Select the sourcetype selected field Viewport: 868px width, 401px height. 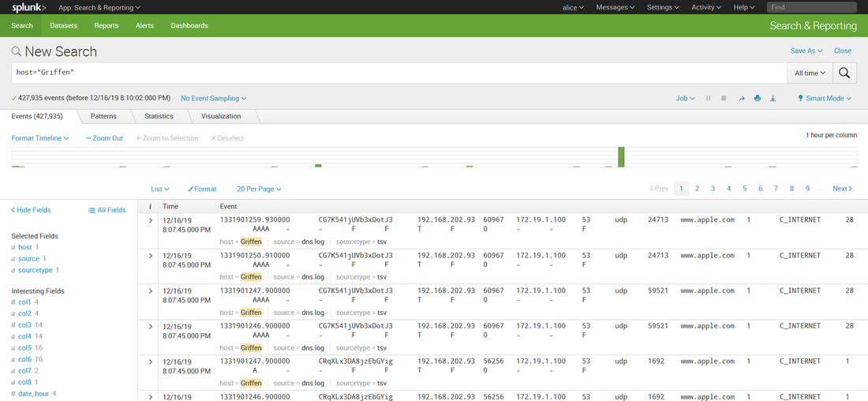coord(35,270)
